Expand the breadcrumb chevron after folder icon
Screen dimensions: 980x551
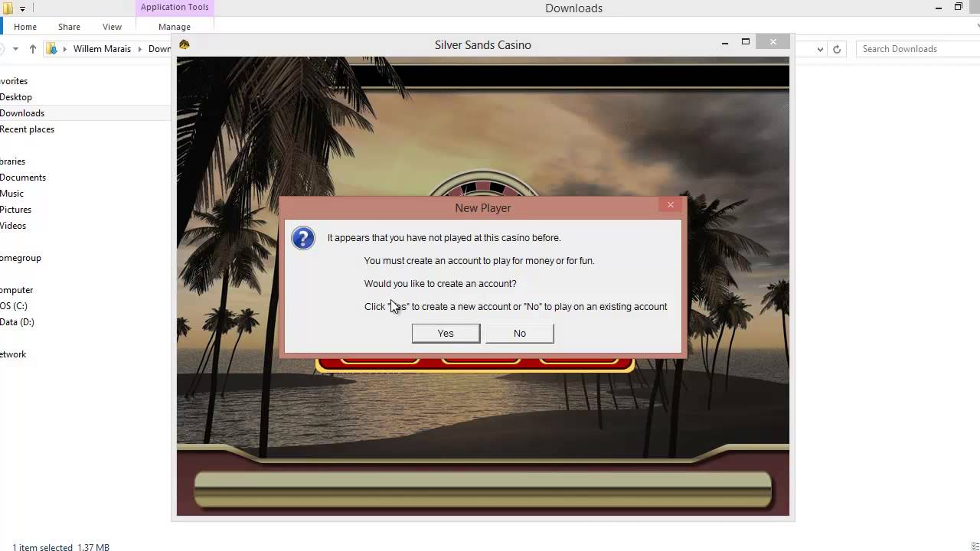(x=65, y=49)
